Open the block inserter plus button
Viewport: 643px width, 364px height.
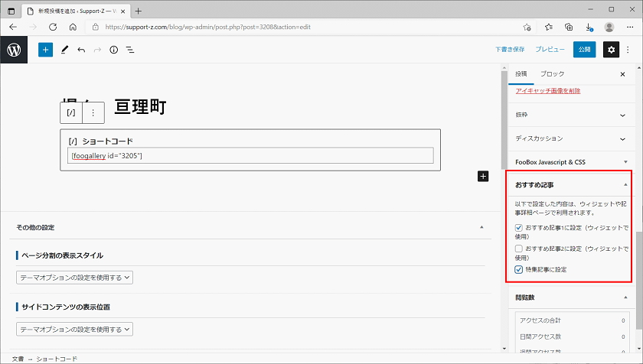point(45,50)
